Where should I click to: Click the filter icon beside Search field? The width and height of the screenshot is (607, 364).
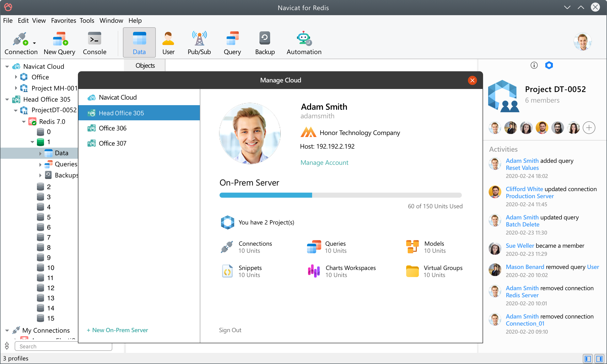pos(7,346)
